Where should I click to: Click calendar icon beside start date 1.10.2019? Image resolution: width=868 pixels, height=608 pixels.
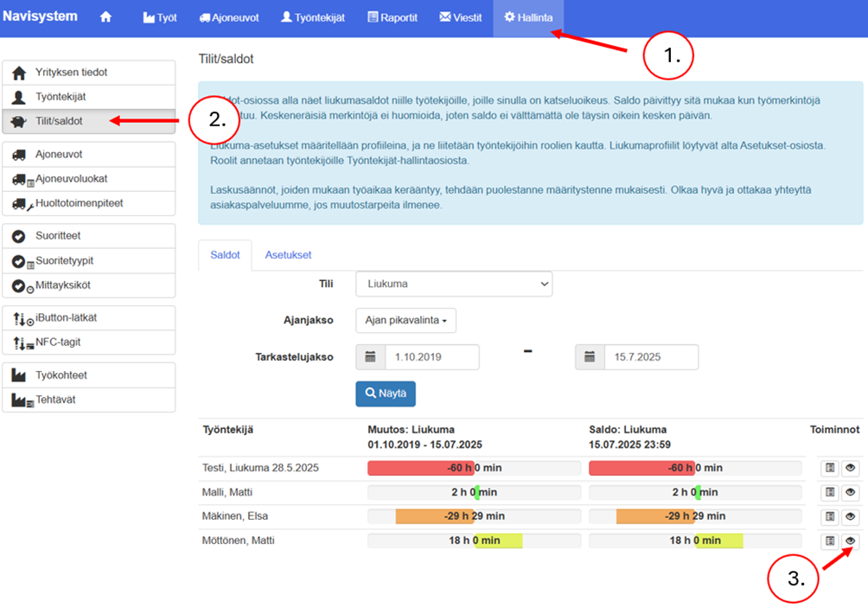tap(370, 356)
